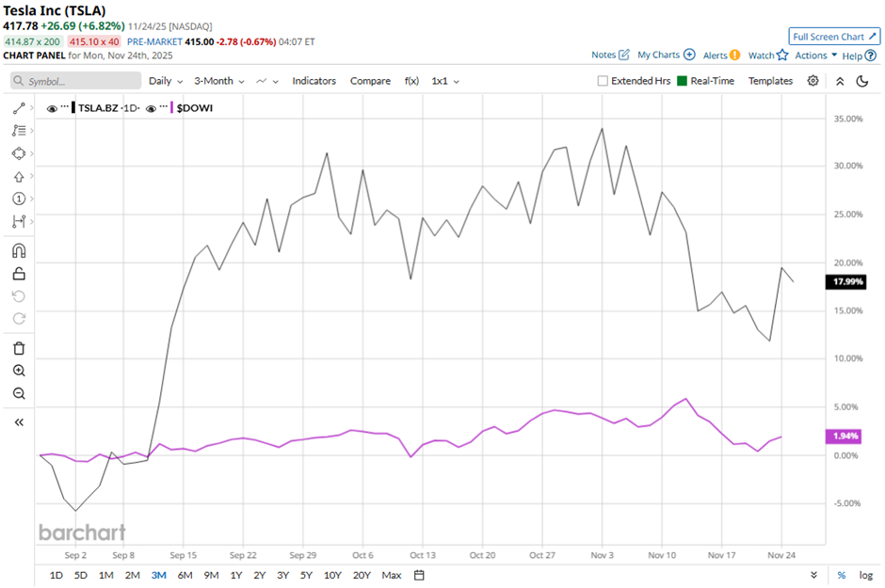Open the 3-Month period dropdown
The height and width of the screenshot is (588, 885).
pos(219,81)
